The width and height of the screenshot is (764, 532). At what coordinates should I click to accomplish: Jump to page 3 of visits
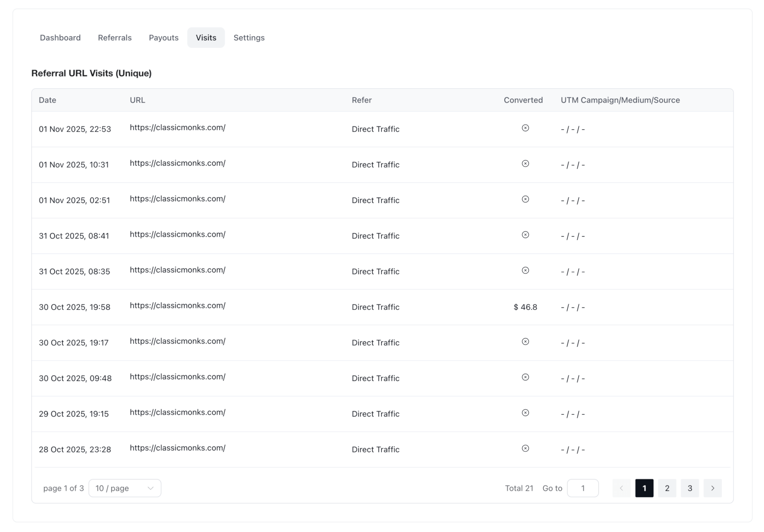click(x=689, y=488)
